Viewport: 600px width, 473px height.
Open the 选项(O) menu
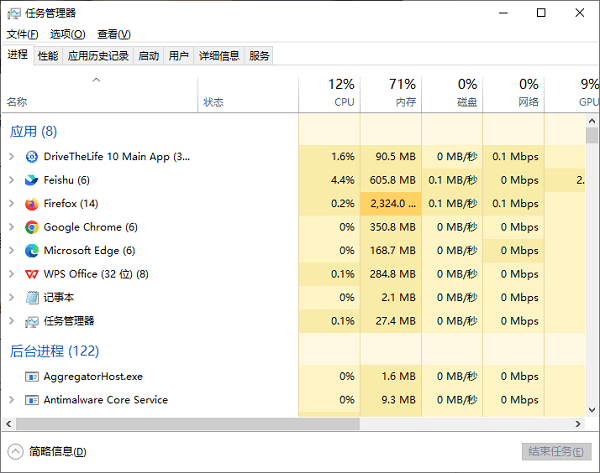coord(68,34)
